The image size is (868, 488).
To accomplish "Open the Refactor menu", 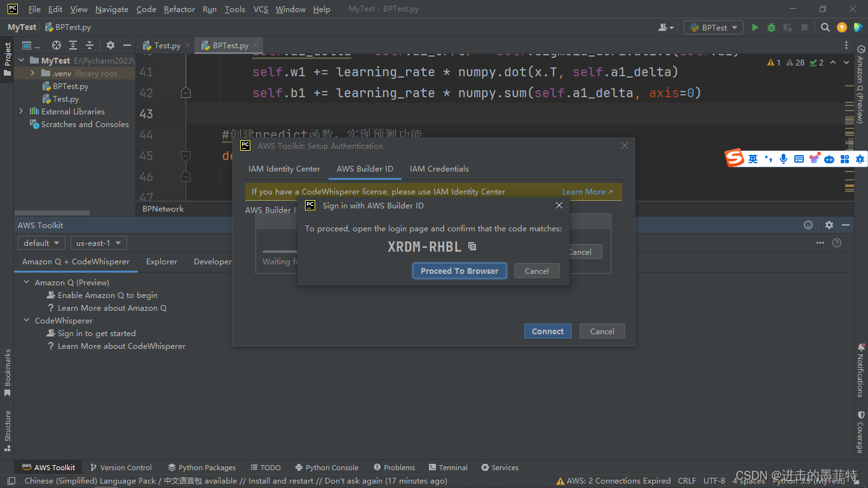I will [179, 9].
